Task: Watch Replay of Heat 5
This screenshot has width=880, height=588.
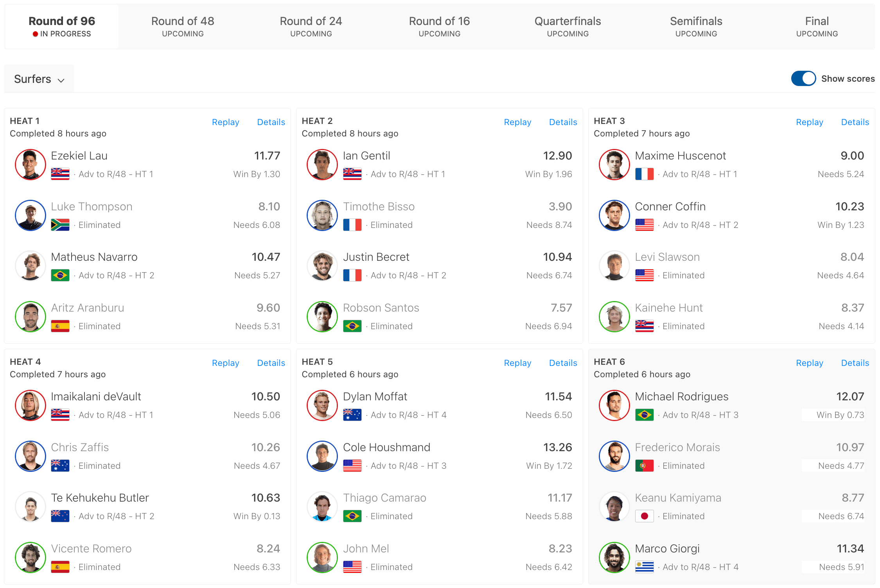Action: click(517, 363)
